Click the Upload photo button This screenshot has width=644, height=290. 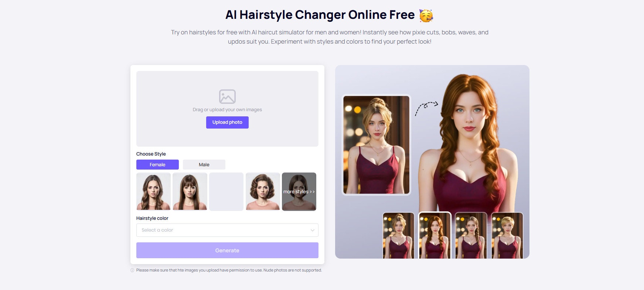(227, 122)
